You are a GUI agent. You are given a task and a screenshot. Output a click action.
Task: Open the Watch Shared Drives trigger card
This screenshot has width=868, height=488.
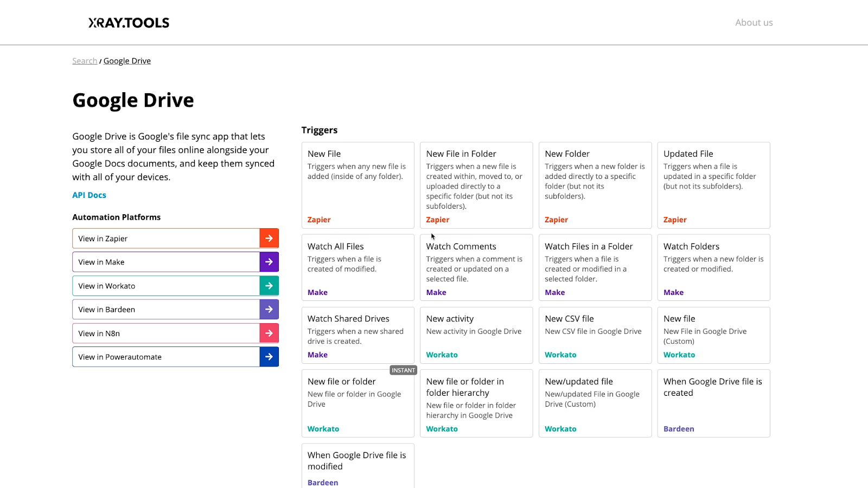[x=358, y=336]
